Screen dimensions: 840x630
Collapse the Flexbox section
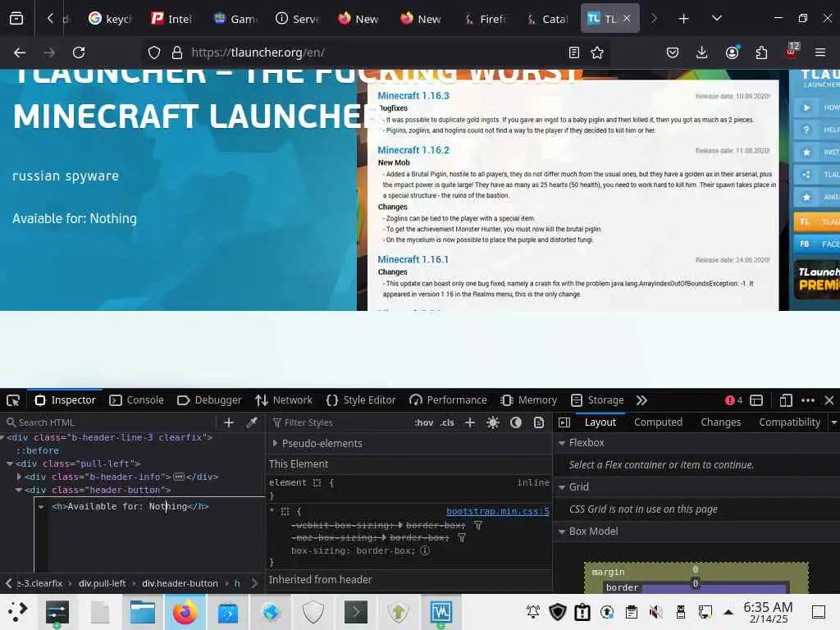click(x=562, y=443)
